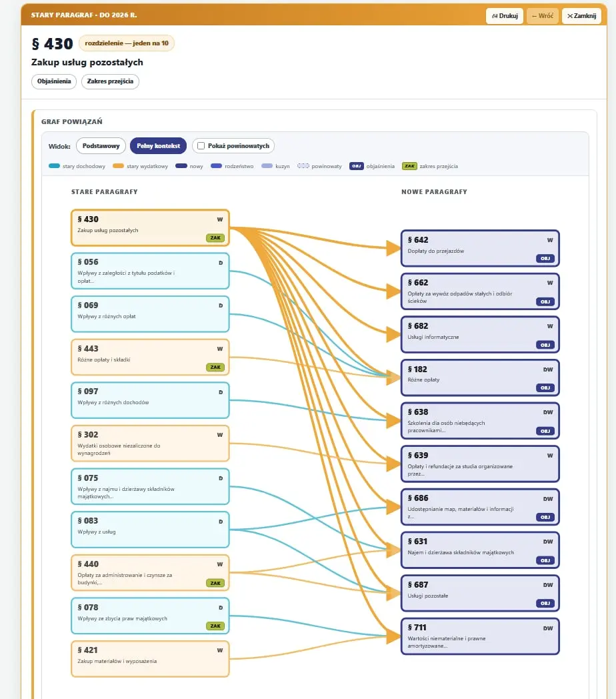Click the 'stary wydatkowy' legend color swatch
Viewport: 616px width, 699px height.
(x=118, y=166)
